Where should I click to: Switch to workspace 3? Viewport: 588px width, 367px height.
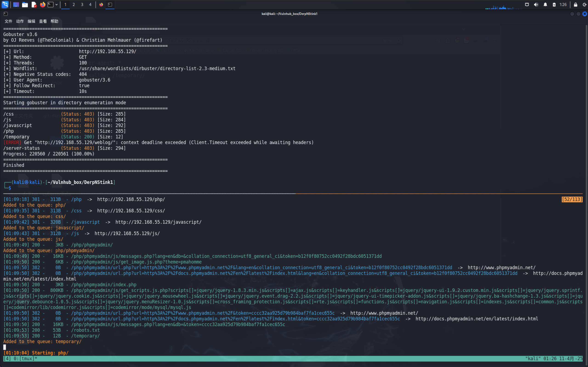(82, 4)
